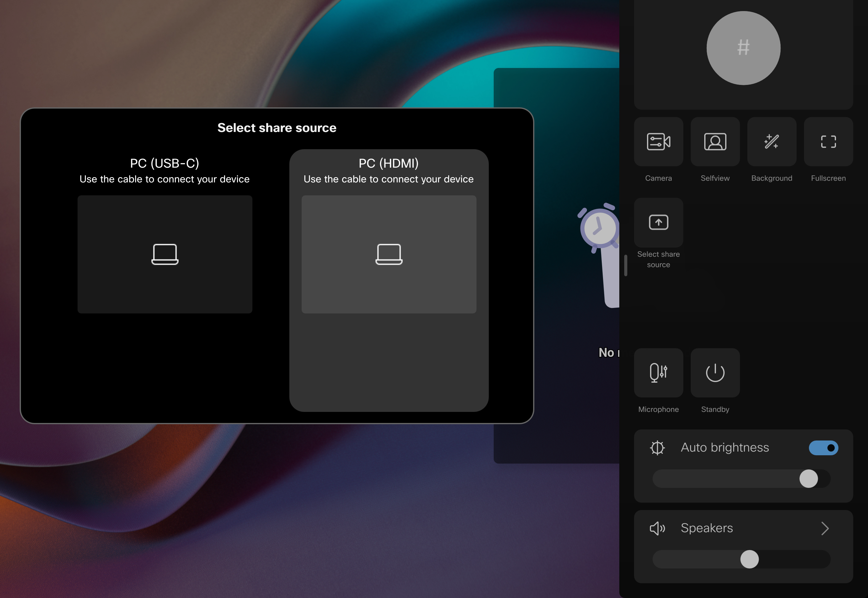Click the HDMI laptop preview thumbnail
This screenshot has height=598, width=868.
point(389,254)
